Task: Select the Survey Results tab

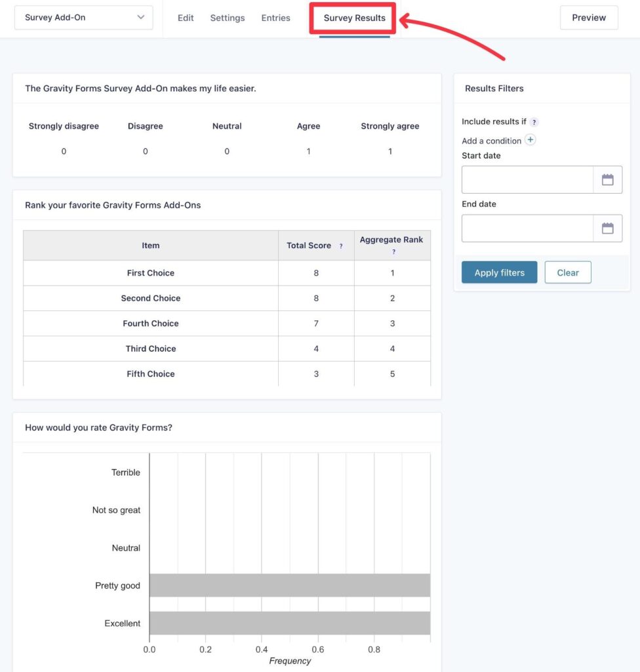Action: (353, 18)
